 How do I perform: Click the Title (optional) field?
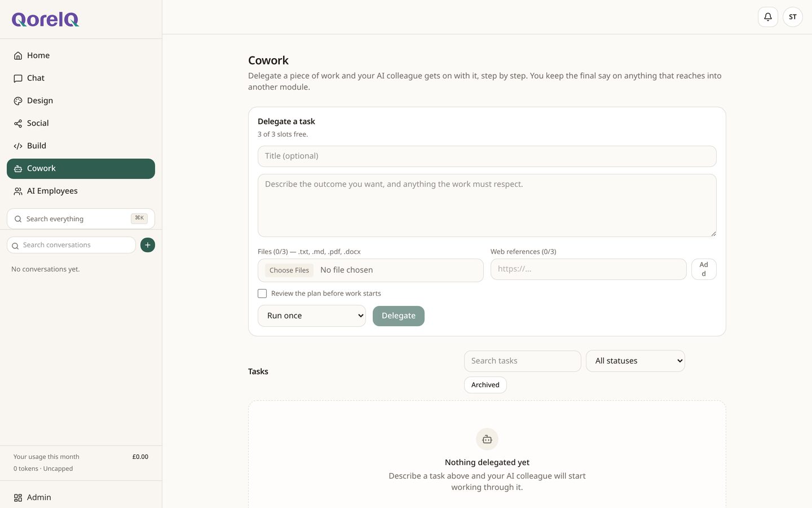click(487, 156)
